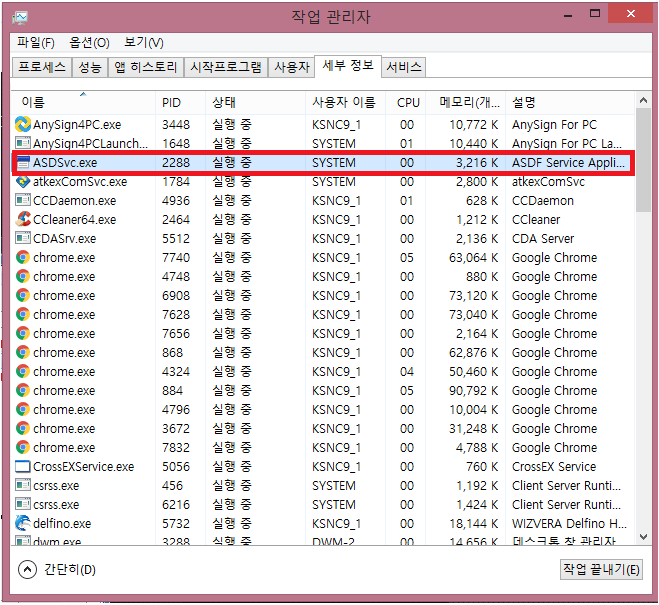The width and height of the screenshot is (659, 605).
Task: Click the 작업 끝내기(E) button
Action: 601,570
